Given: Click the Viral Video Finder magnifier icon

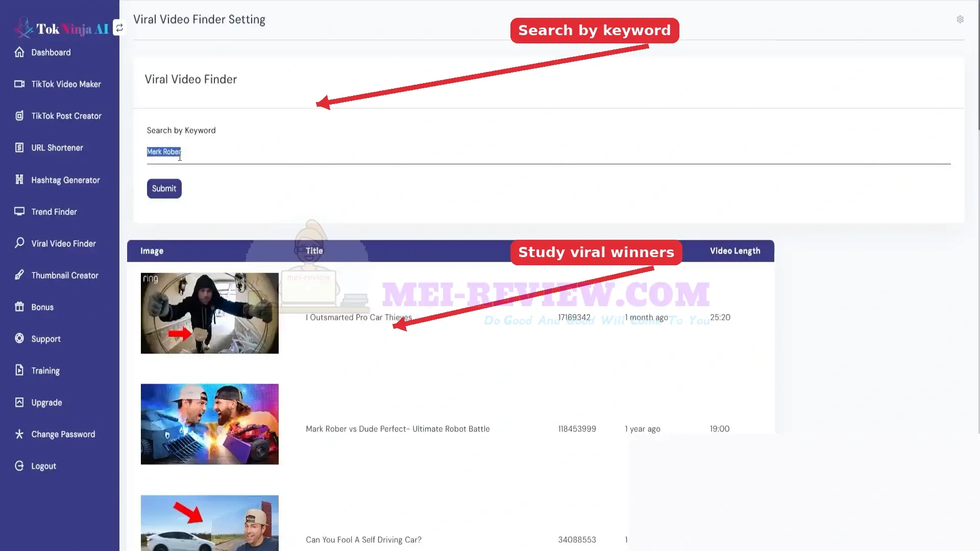Looking at the screenshot, I should tap(19, 243).
